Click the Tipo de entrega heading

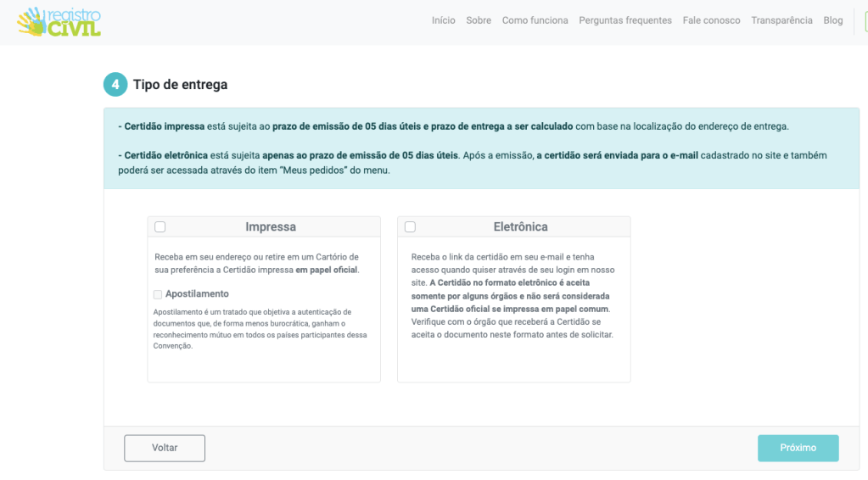click(181, 85)
